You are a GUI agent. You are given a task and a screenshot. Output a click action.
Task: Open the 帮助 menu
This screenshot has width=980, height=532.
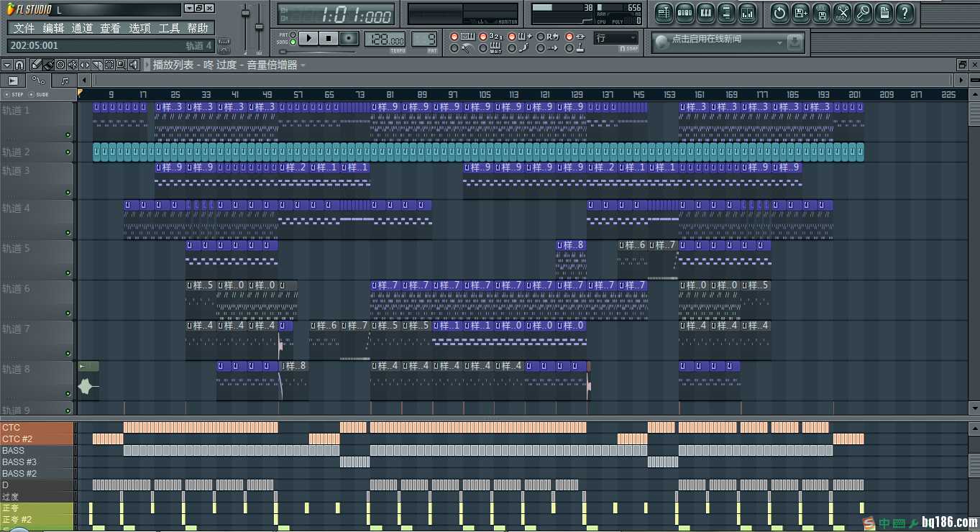(x=198, y=28)
